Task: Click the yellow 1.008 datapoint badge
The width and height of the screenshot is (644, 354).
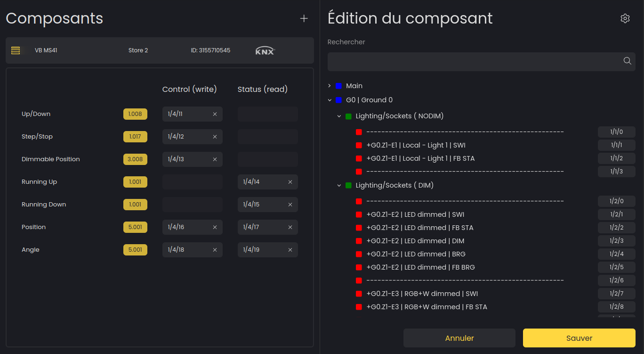Action: [x=135, y=114]
